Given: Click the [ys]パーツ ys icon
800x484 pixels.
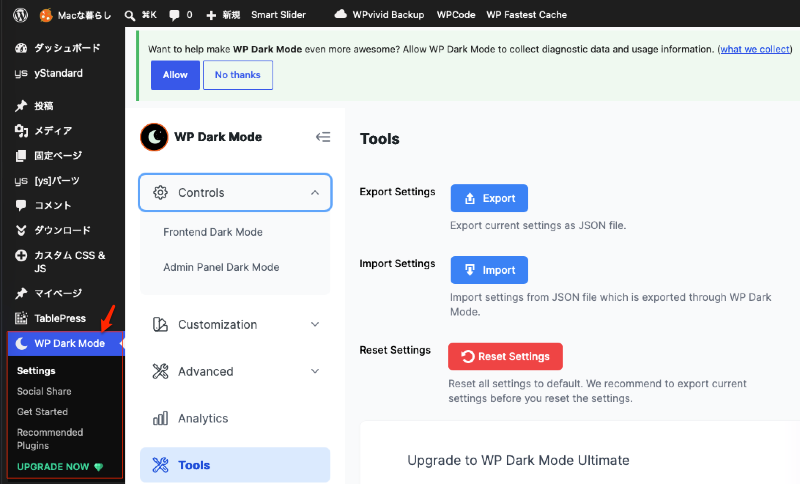Looking at the screenshot, I should coord(21,181).
